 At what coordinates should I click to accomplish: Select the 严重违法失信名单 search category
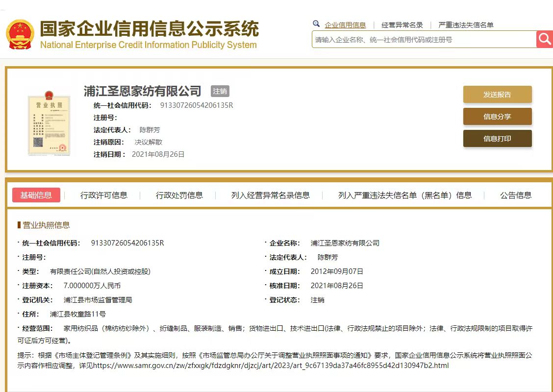tap(466, 25)
